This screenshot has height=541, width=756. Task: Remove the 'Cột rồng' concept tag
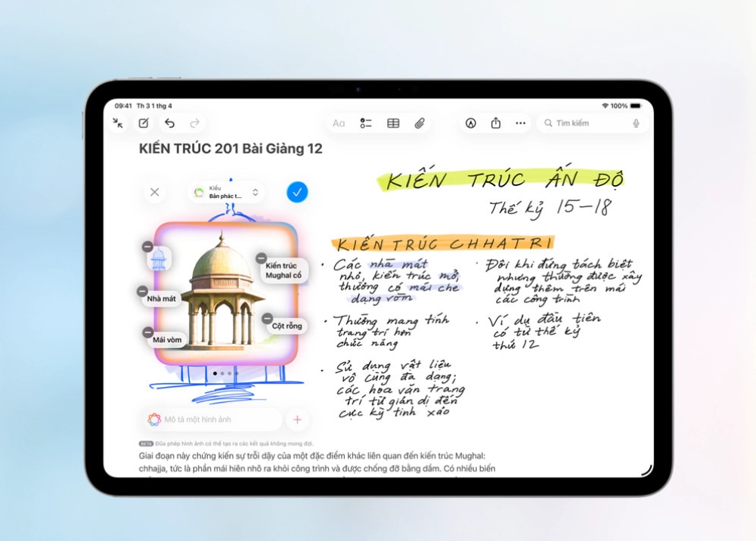coord(267,317)
